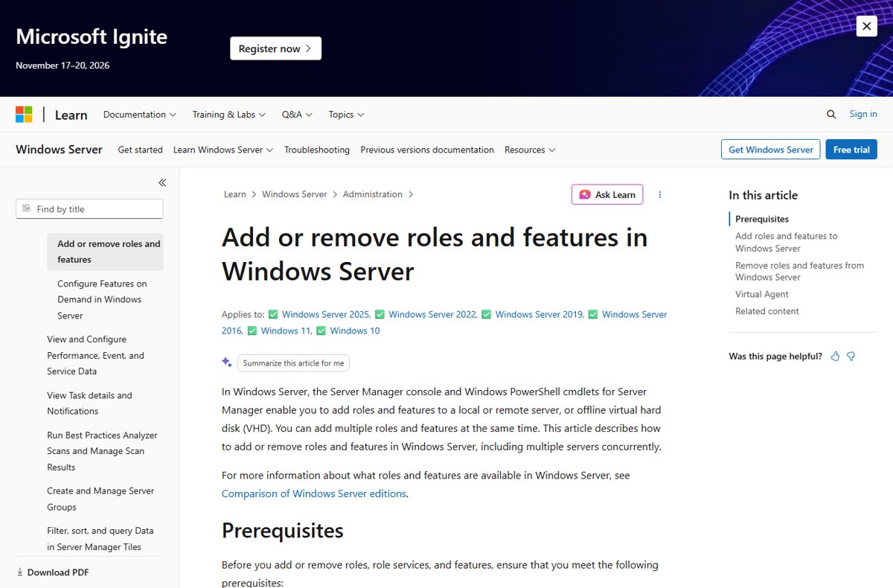
Task: Open Previous versions documentation
Action: (427, 150)
